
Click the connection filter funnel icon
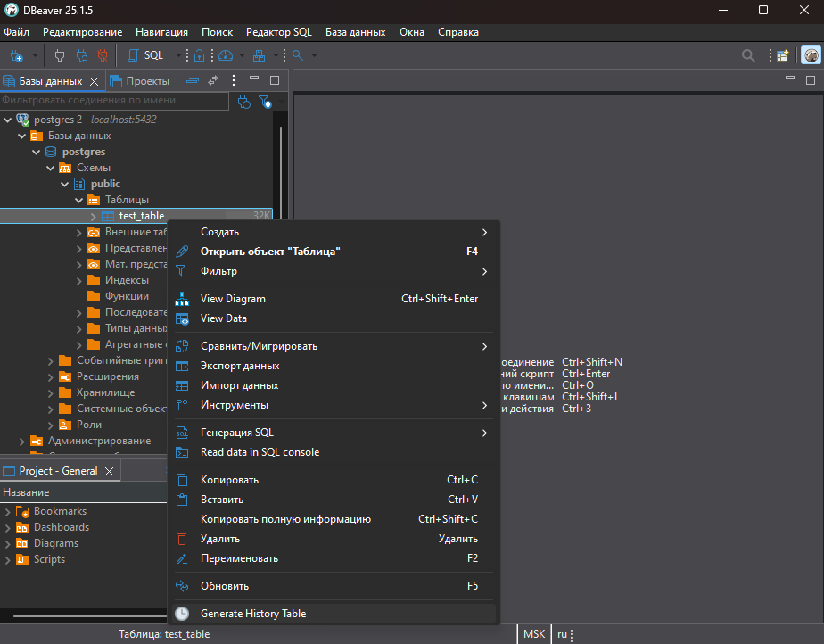[x=265, y=102]
